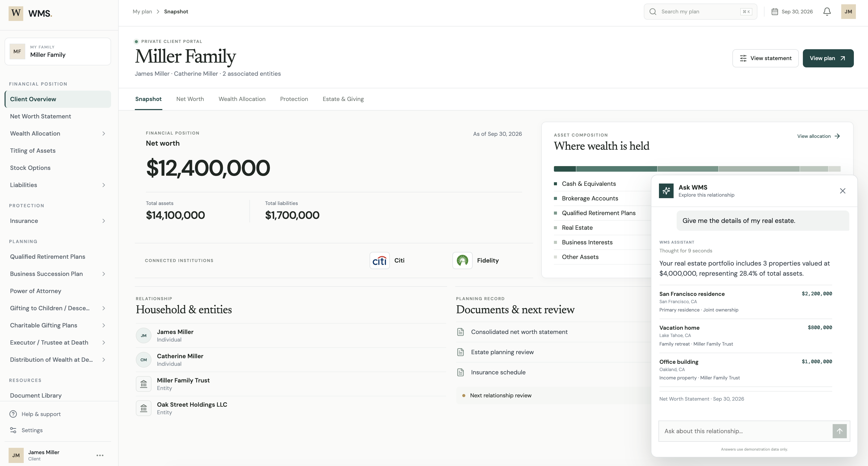868x466 pixels.
Task: Expand Business Succession Plan item
Action: (x=104, y=274)
